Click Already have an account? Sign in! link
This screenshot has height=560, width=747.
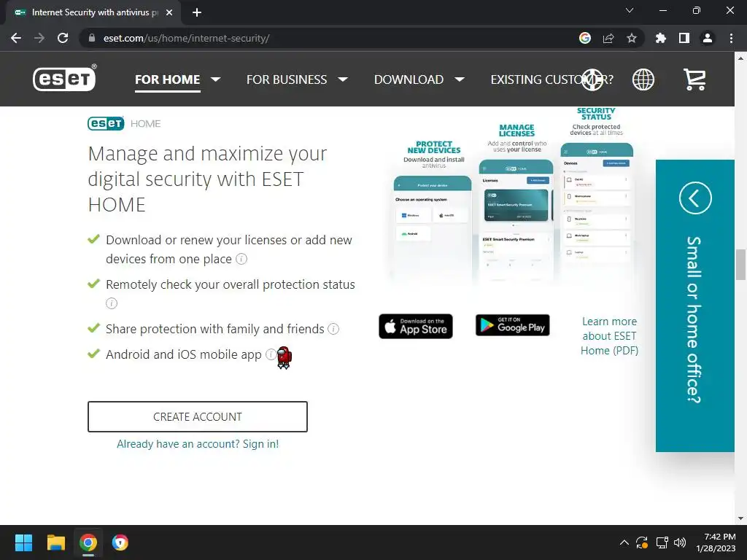(198, 444)
